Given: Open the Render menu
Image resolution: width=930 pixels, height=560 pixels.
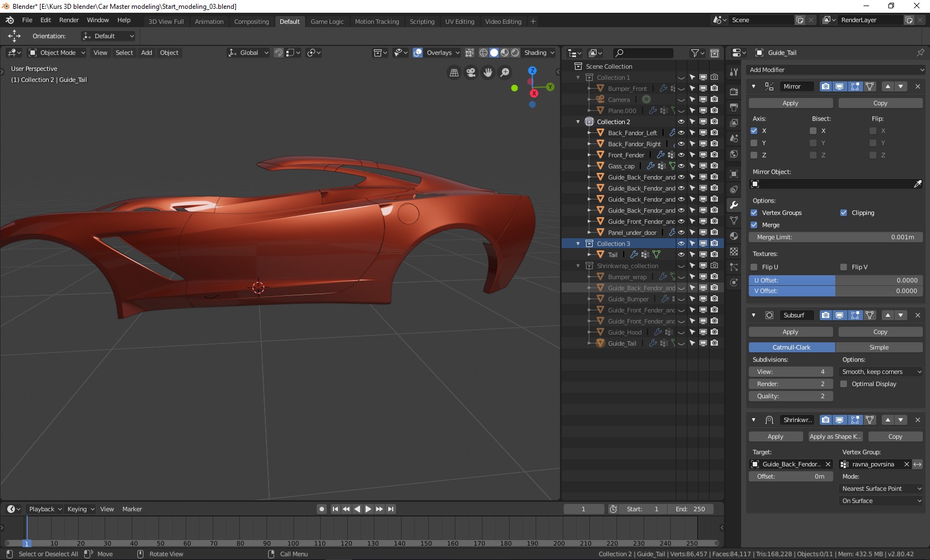Looking at the screenshot, I should (x=69, y=20).
